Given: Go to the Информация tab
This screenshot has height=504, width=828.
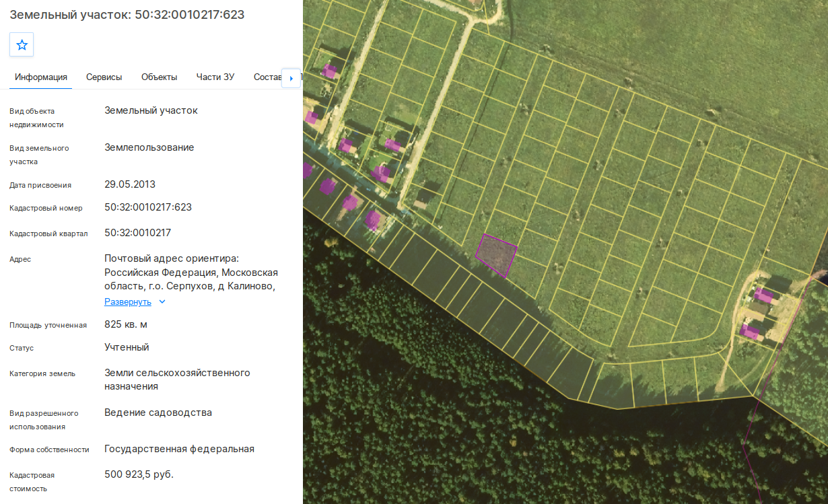Looking at the screenshot, I should pyautogui.click(x=41, y=77).
